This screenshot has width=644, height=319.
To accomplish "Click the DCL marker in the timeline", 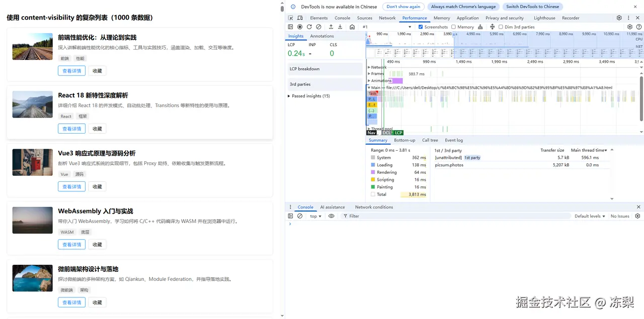I will [386, 133].
